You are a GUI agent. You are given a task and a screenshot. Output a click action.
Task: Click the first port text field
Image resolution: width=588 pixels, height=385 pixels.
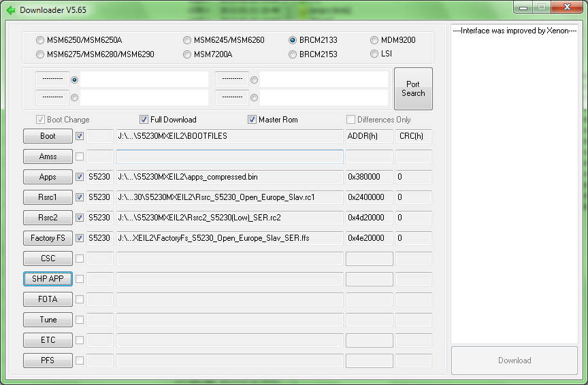pos(144,80)
